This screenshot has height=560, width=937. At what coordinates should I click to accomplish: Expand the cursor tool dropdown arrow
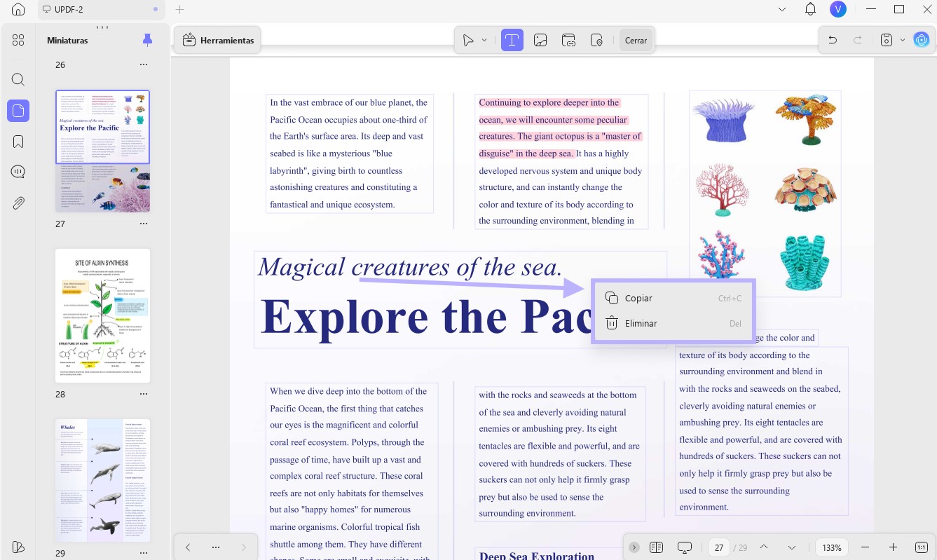tap(484, 40)
